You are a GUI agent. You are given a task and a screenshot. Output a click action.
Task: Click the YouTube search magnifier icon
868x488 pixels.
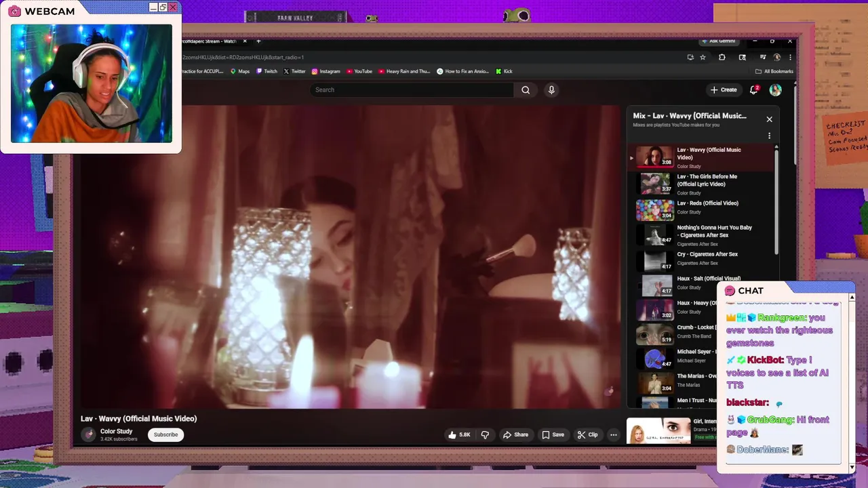coord(526,89)
